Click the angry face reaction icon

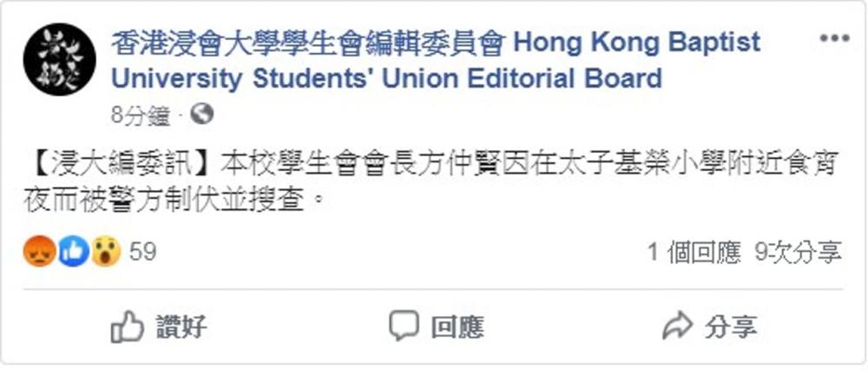39,252
